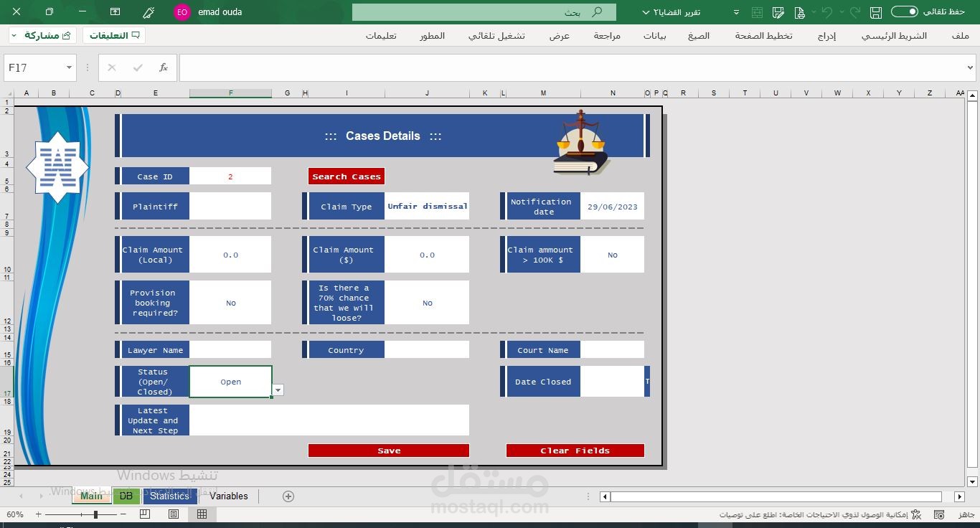Click the مشاركة (Share) button
980x528 pixels.
[x=41, y=35]
